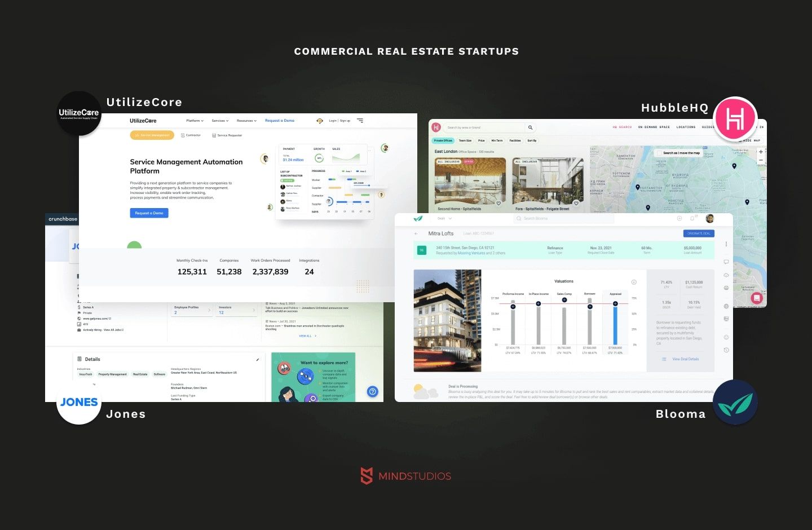Open comments icon in Blooma sidebar
The width and height of the screenshot is (812, 530).
pyautogui.click(x=726, y=262)
